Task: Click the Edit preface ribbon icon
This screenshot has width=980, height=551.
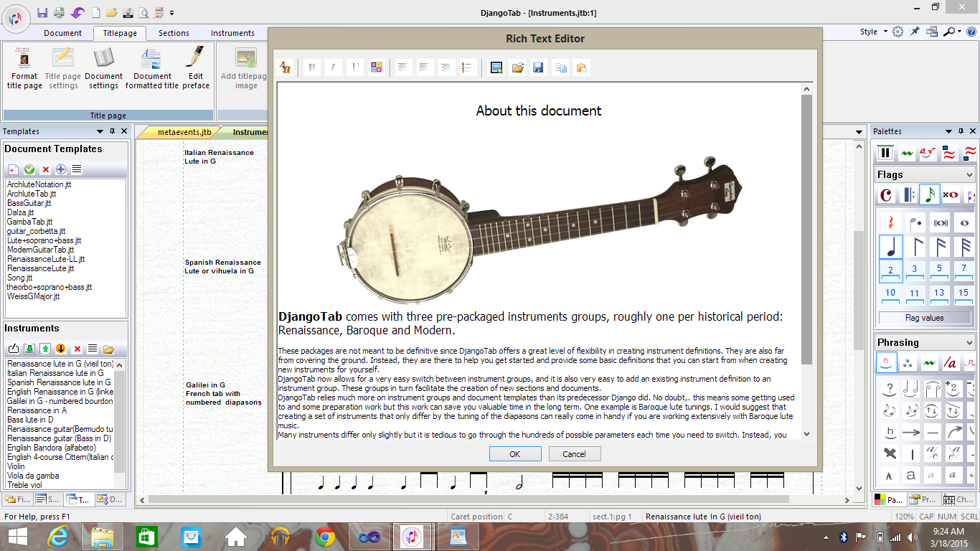Action: [x=195, y=68]
